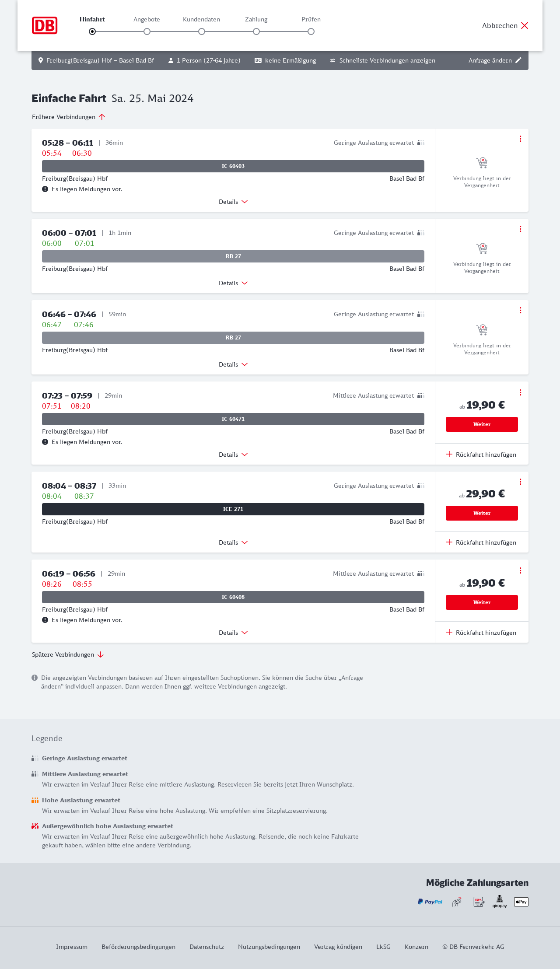Select the Angebote step circle

pos(147,31)
